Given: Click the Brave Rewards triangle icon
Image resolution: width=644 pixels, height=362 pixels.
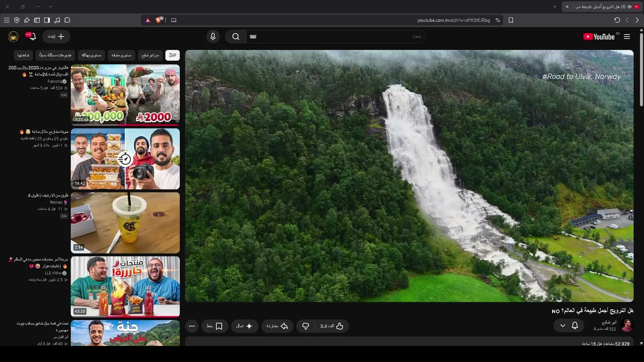Looking at the screenshot, I should coord(147,20).
